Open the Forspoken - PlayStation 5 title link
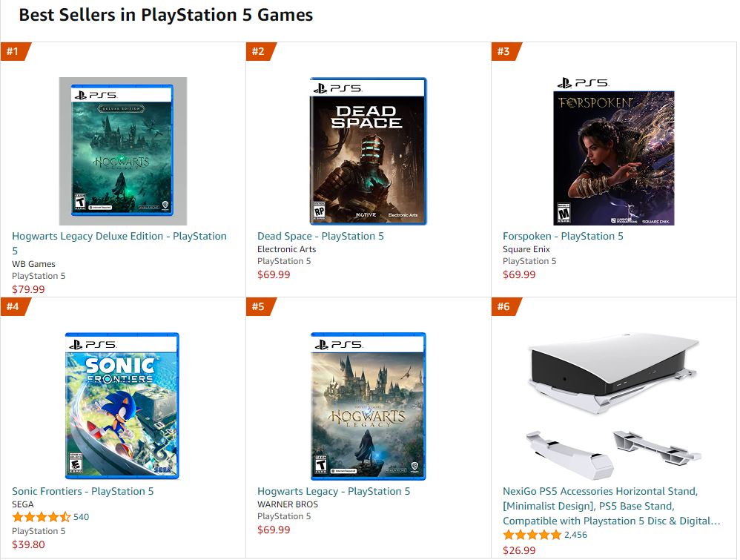Viewport: 740px width, 560px height. point(563,236)
